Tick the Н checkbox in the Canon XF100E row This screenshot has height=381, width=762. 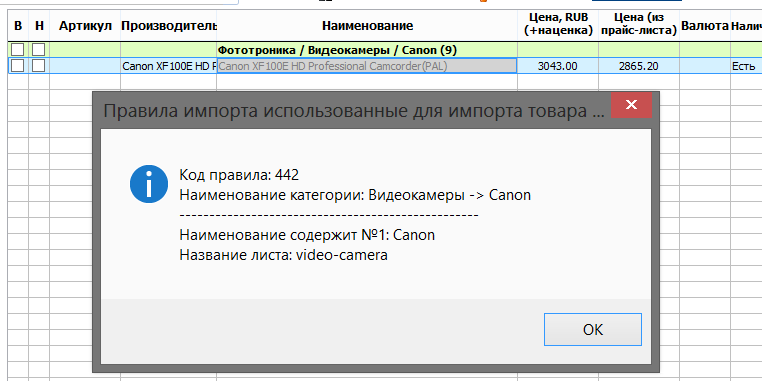(x=39, y=66)
